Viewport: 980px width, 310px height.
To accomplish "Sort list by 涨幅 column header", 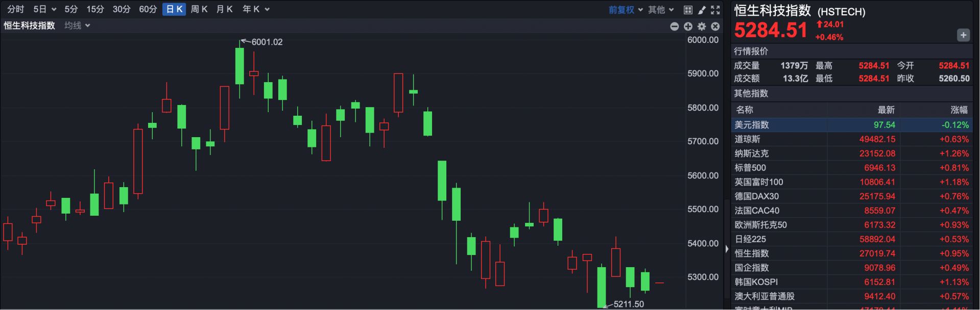I will click(959, 110).
